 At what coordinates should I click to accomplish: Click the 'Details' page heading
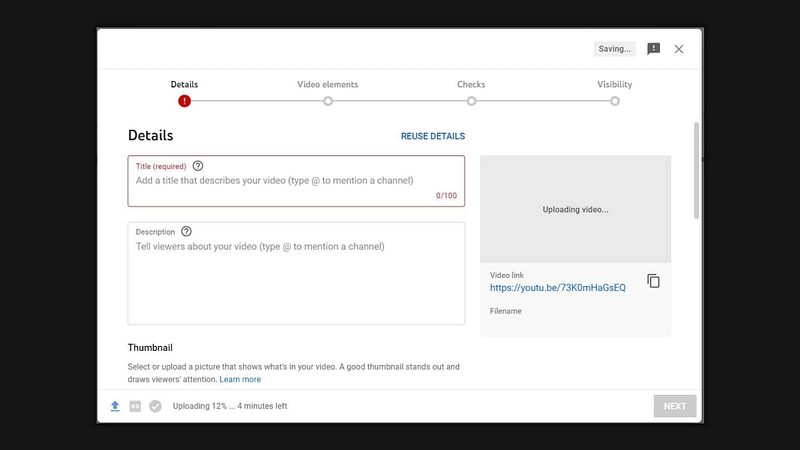click(151, 135)
